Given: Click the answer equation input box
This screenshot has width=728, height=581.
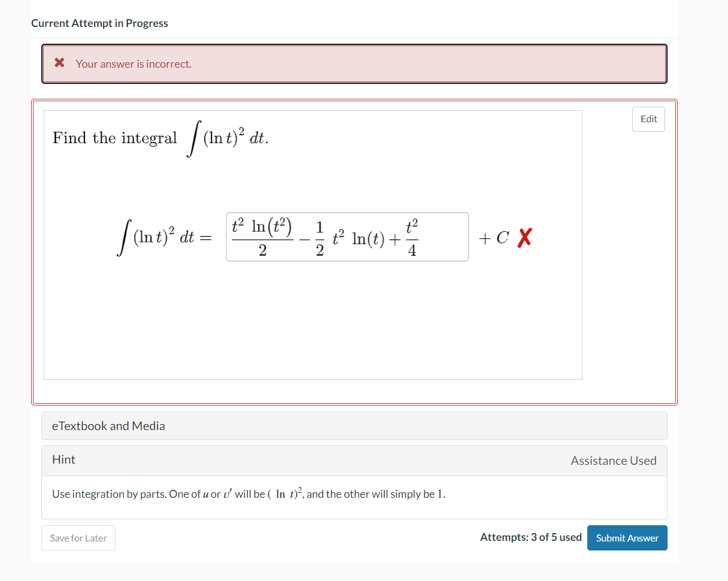Looking at the screenshot, I should 347,237.
